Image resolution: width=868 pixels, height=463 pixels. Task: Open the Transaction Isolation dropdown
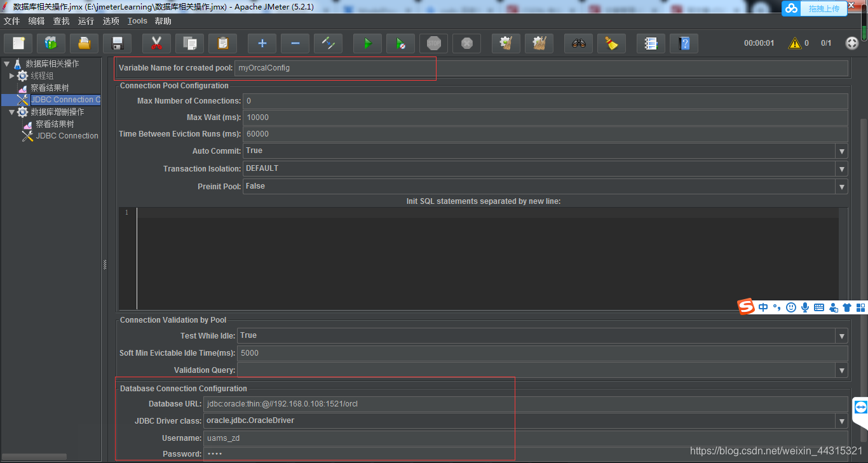(x=842, y=169)
